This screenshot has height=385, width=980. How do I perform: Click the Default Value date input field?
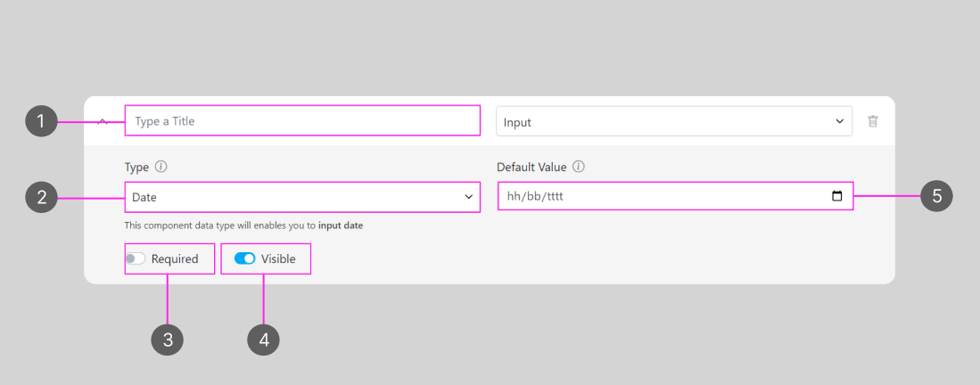660,196
